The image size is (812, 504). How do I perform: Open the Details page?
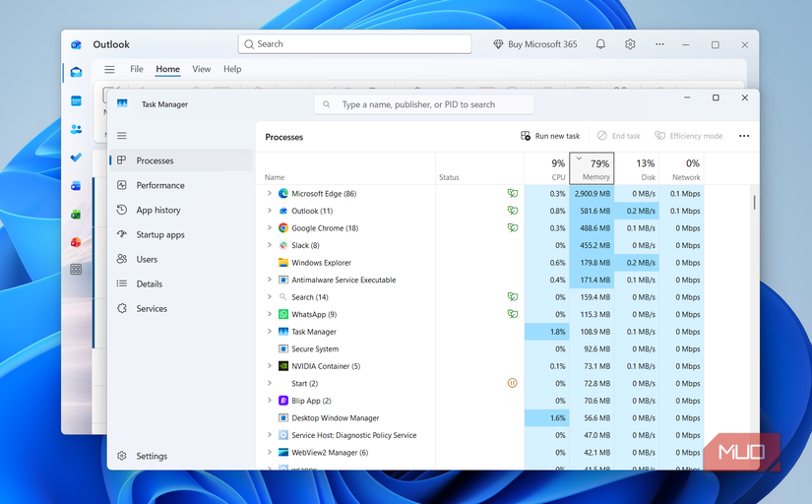pyautogui.click(x=181, y=283)
